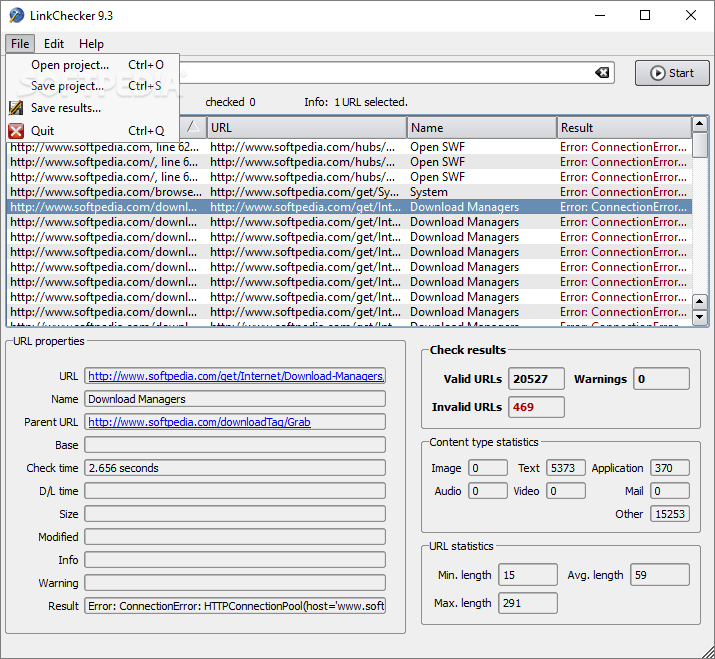Click scroll down arrow of results list
Screen dimensions: 715x659
pyautogui.click(x=699, y=317)
